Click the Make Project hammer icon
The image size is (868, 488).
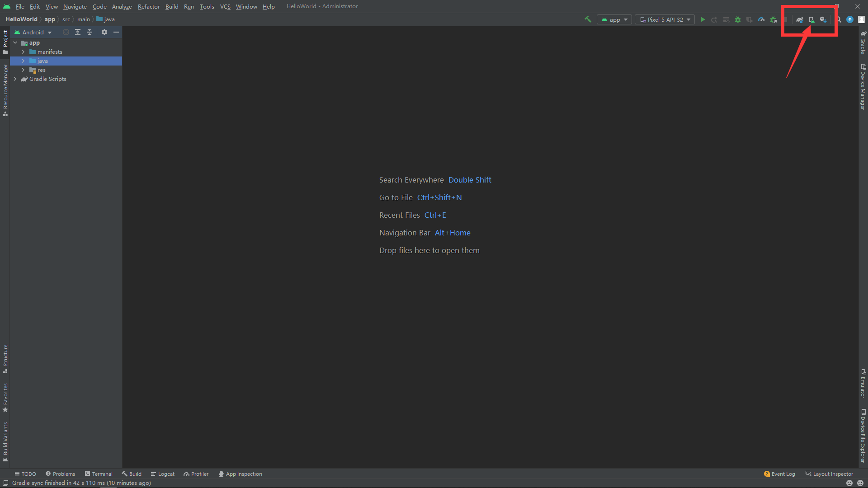[588, 19]
